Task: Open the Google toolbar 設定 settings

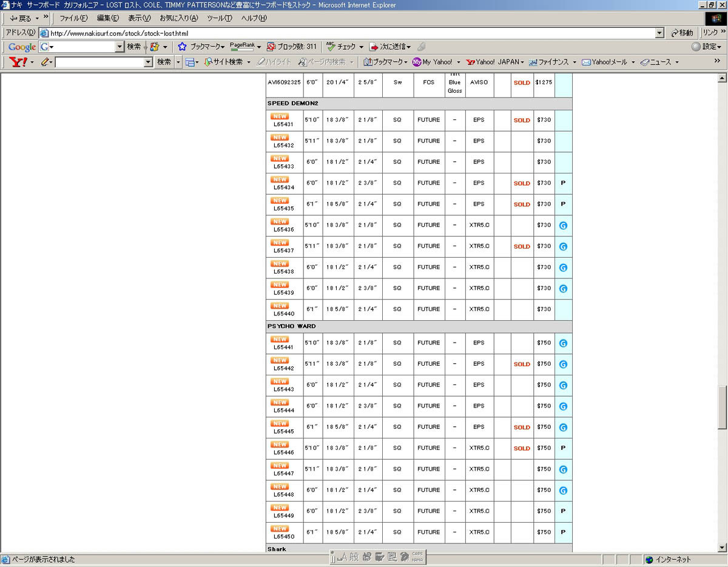Action: pyautogui.click(x=707, y=47)
